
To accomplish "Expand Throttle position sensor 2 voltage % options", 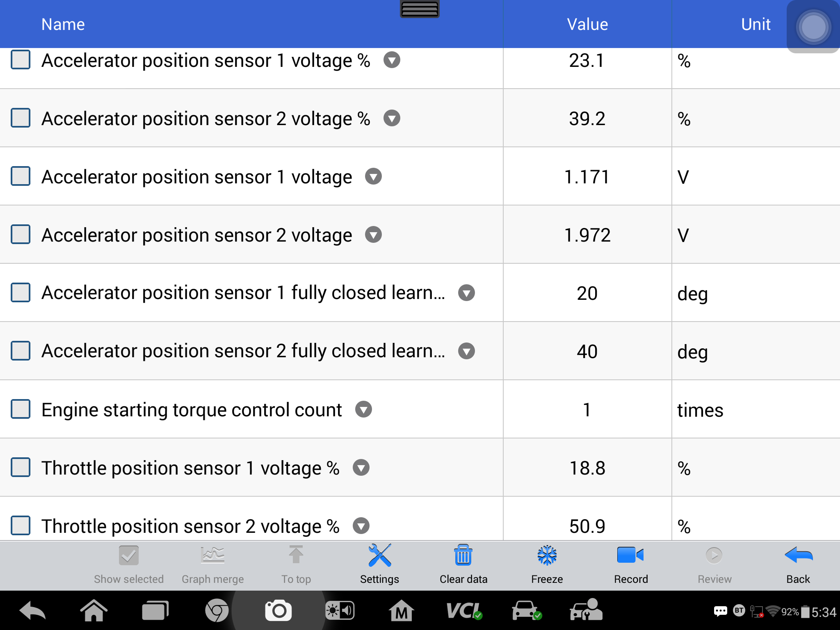I will (x=361, y=526).
